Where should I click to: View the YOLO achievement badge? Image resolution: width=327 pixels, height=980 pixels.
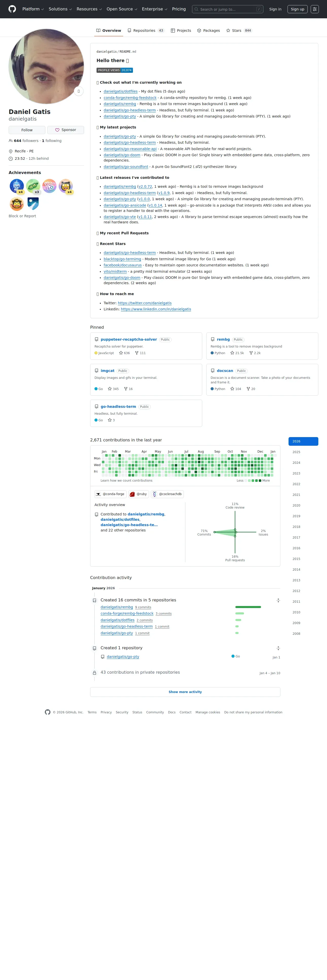tap(49, 186)
